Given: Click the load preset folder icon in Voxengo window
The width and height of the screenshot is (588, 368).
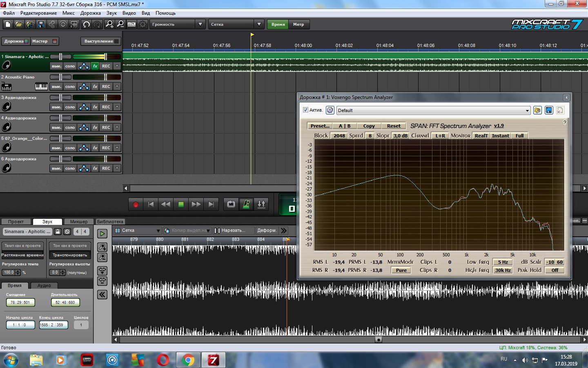Looking at the screenshot, I should [x=537, y=110].
